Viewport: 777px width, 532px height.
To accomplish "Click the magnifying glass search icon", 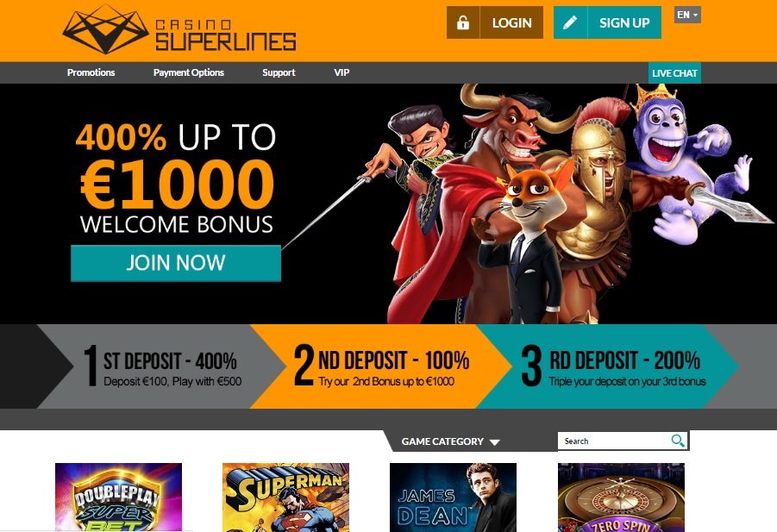I will point(678,441).
